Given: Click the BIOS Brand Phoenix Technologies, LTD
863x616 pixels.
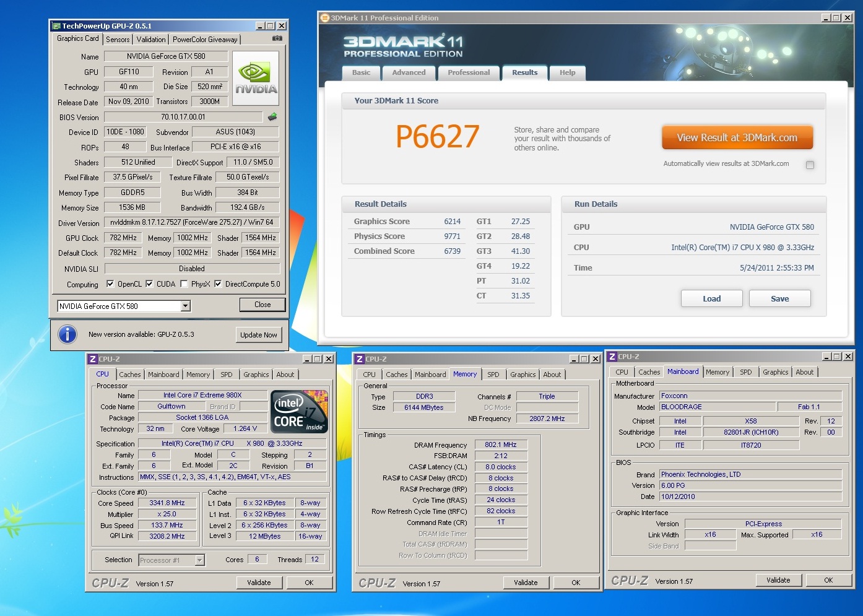Looking at the screenshot, I should [x=750, y=474].
